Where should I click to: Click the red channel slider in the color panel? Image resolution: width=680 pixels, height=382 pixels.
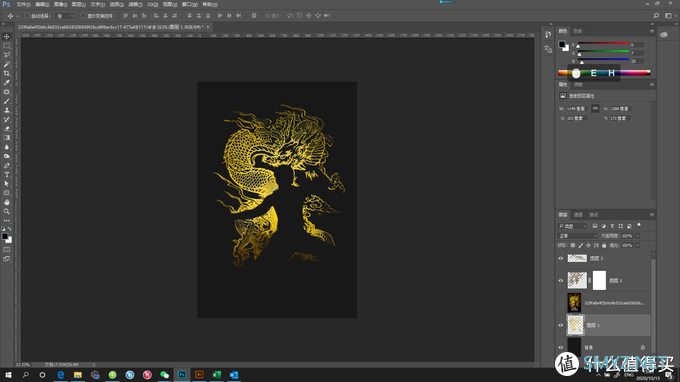click(603, 44)
